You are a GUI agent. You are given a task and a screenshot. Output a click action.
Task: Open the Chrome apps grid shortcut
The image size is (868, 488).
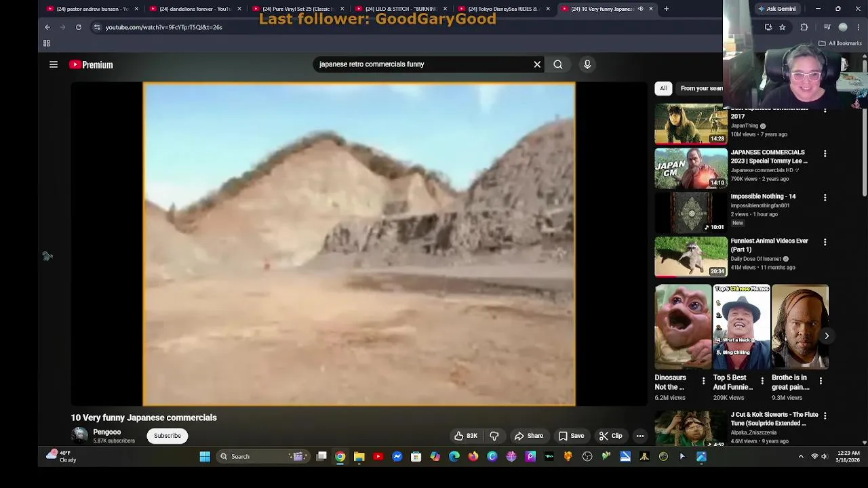(x=47, y=43)
